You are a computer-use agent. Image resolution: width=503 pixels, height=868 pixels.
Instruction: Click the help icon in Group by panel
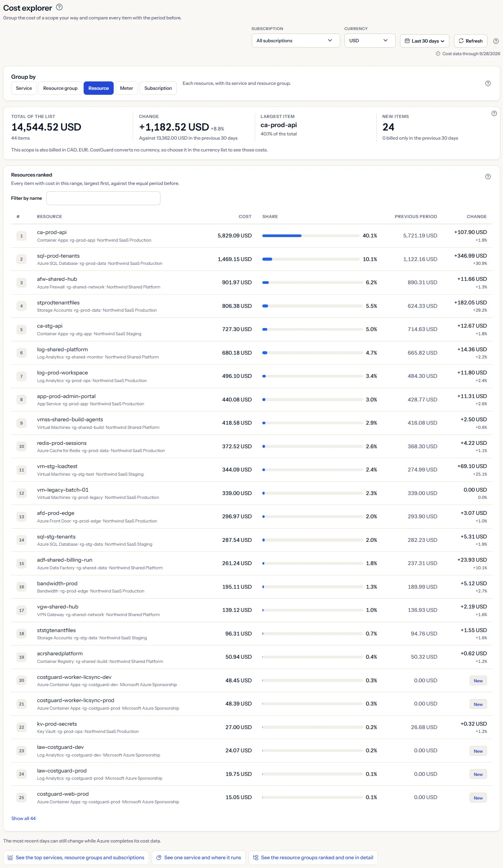coord(488,83)
